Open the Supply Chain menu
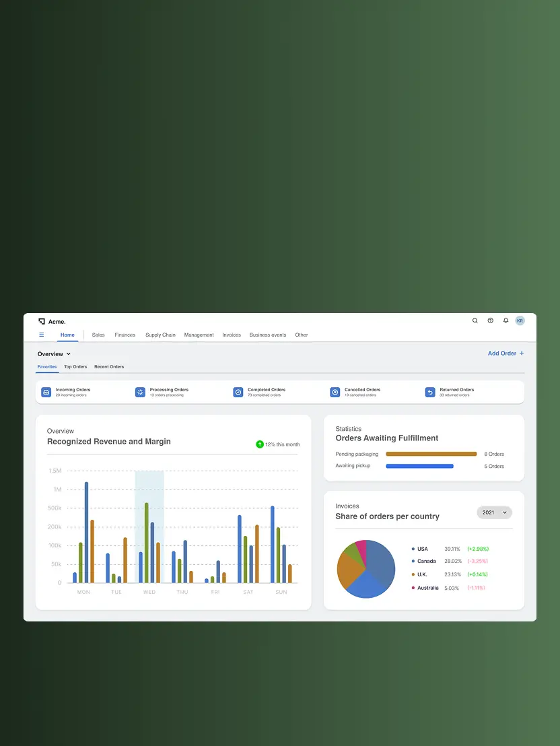The width and height of the screenshot is (560, 746). tap(160, 335)
